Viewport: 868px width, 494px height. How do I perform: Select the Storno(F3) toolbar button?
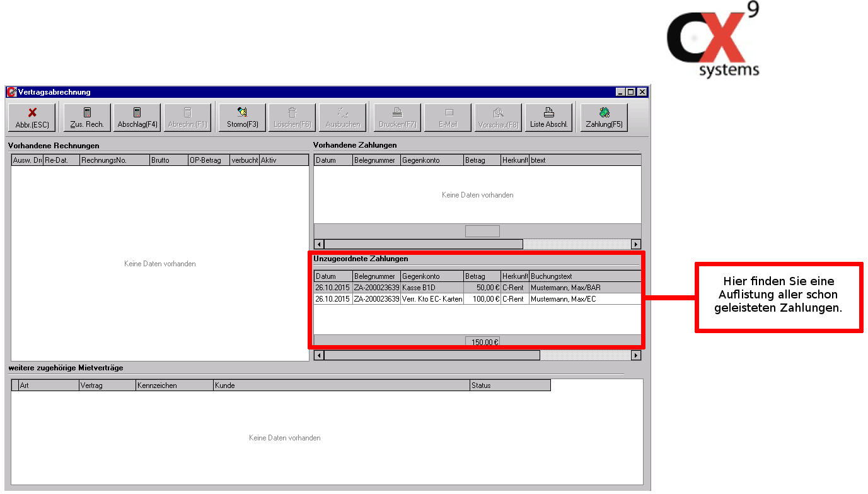coord(242,117)
